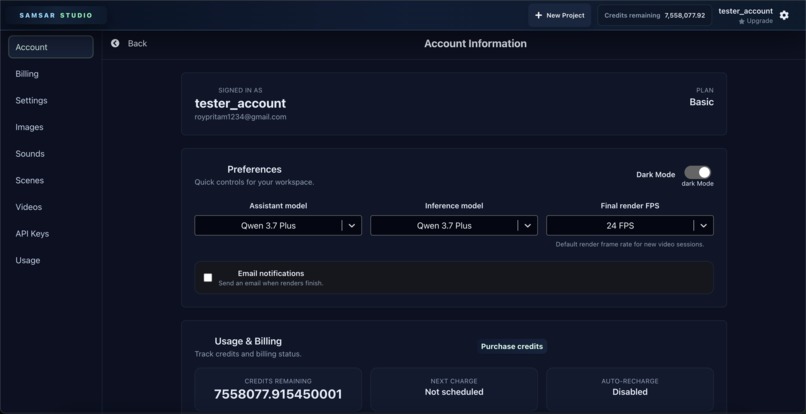
Task: Click the Assistant model chevron arrow
Action: click(352, 225)
